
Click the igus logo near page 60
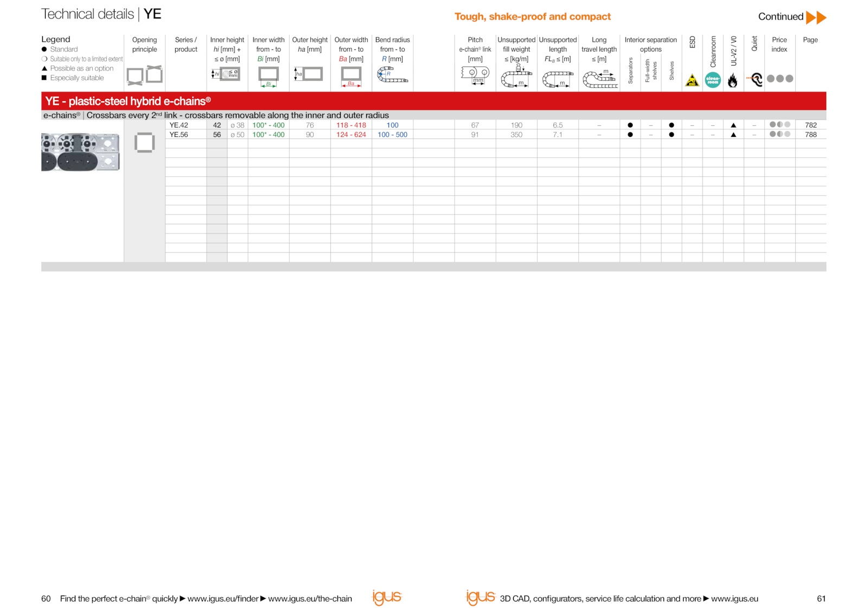(387, 597)
